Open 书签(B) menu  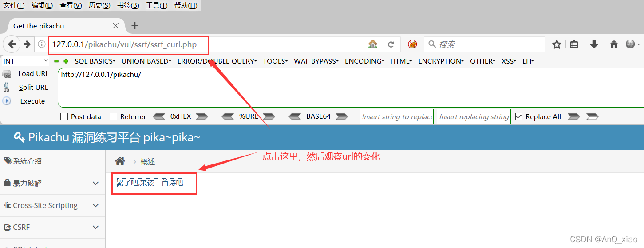point(128,5)
